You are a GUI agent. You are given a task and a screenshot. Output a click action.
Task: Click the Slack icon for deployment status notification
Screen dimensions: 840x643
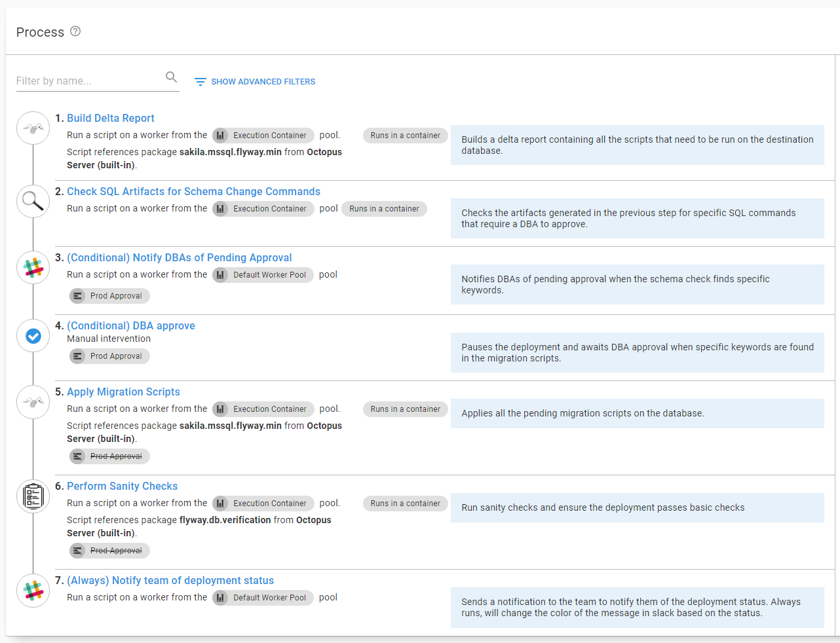pos(33,590)
